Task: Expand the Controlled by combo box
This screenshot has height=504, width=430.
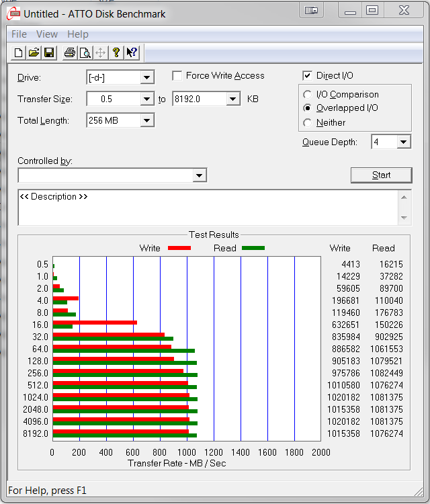Action: pos(199,175)
